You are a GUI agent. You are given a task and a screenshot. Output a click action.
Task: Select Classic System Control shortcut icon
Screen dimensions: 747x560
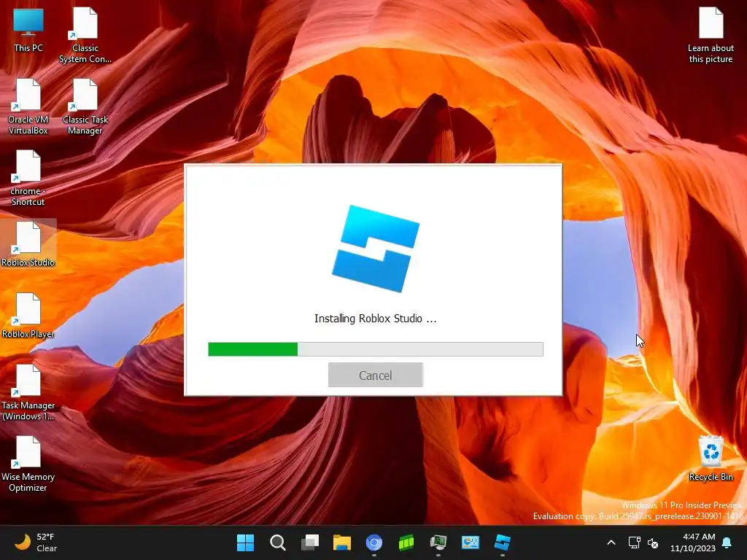(85, 35)
